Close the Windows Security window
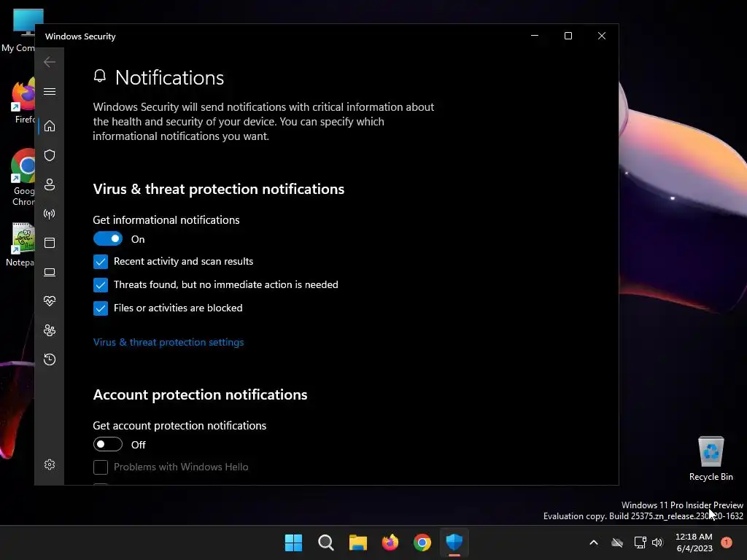Image resolution: width=747 pixels, height=560 pixels. point(602,36)
